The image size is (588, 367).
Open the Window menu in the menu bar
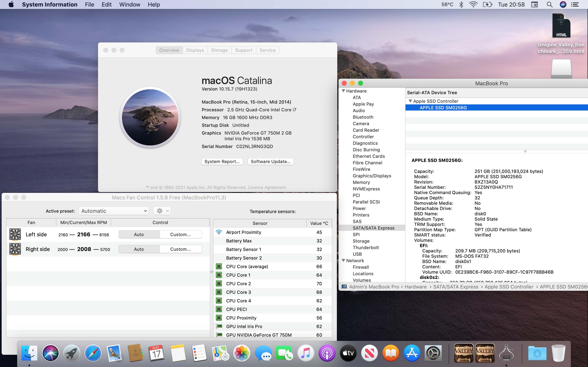tap(129, 5)
